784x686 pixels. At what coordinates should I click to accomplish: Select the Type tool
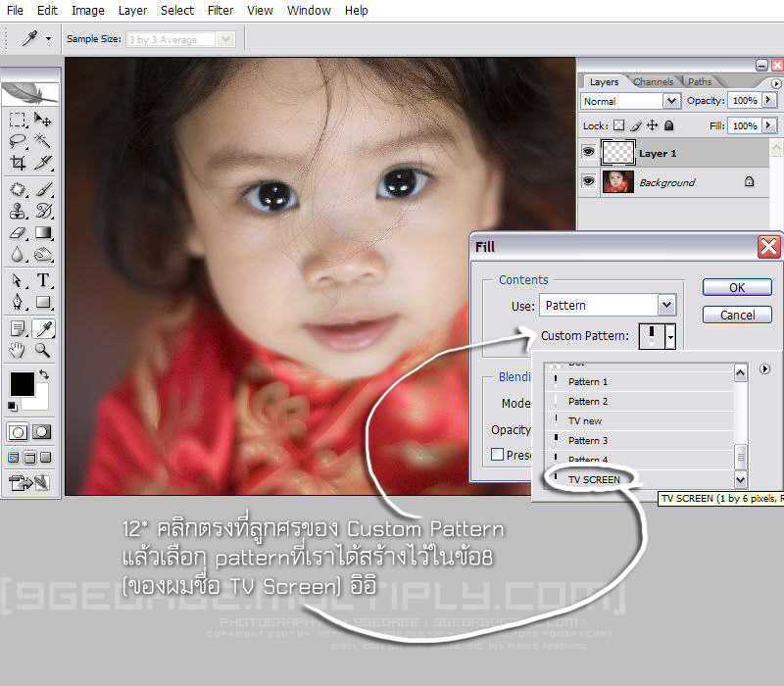coord(43,280)
